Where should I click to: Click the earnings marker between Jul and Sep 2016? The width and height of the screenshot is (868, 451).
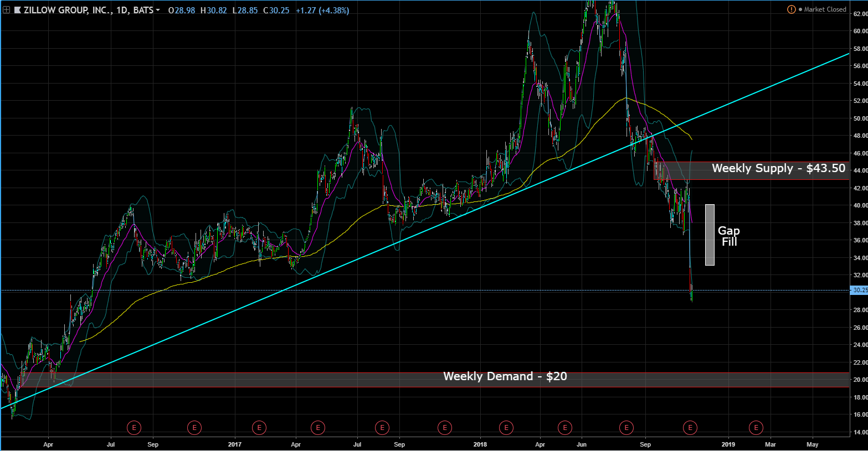coord(133,427)
